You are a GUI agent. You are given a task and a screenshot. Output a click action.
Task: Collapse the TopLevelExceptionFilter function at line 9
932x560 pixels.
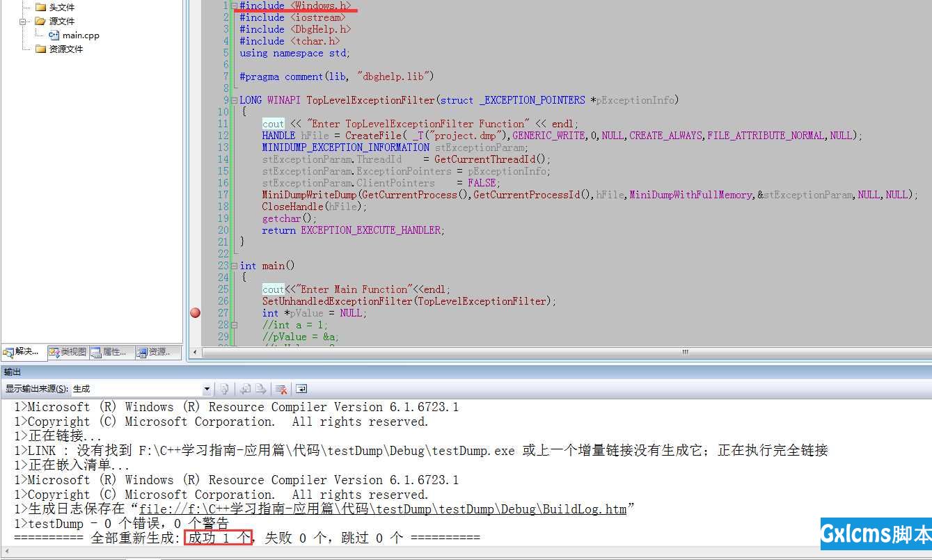click(x=235, y=100)
